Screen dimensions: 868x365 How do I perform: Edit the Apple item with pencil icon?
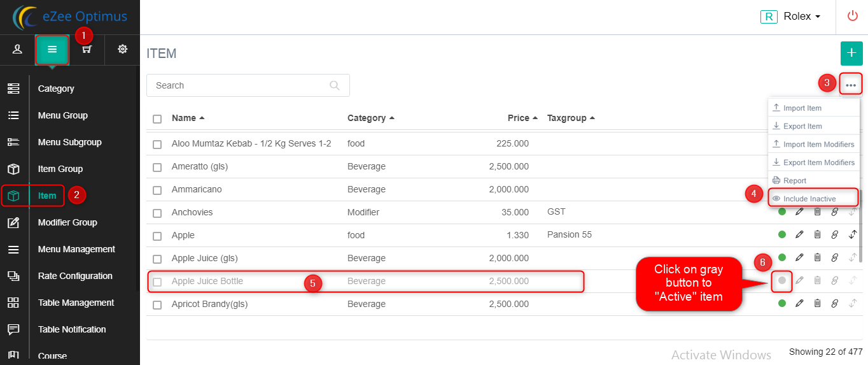800,234
